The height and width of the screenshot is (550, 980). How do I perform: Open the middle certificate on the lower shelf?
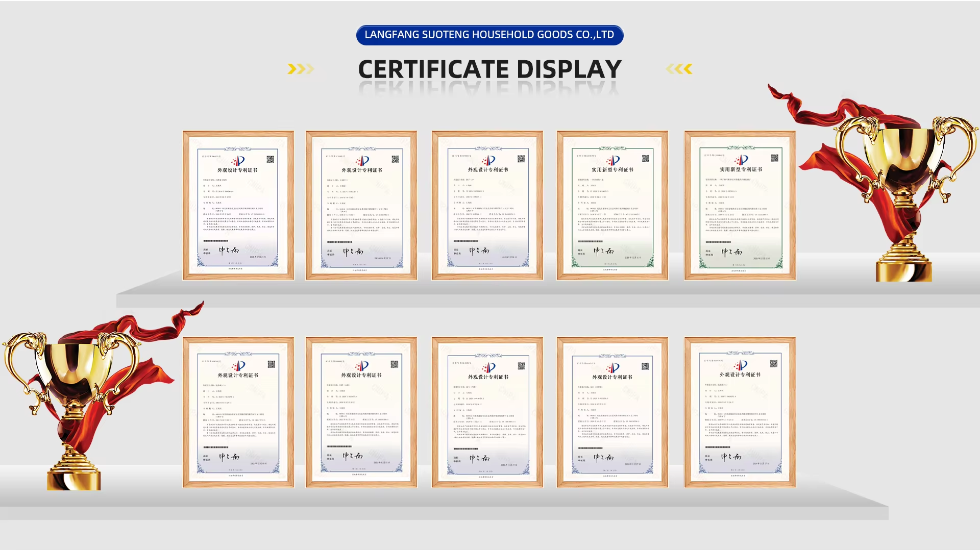(487, 412)
